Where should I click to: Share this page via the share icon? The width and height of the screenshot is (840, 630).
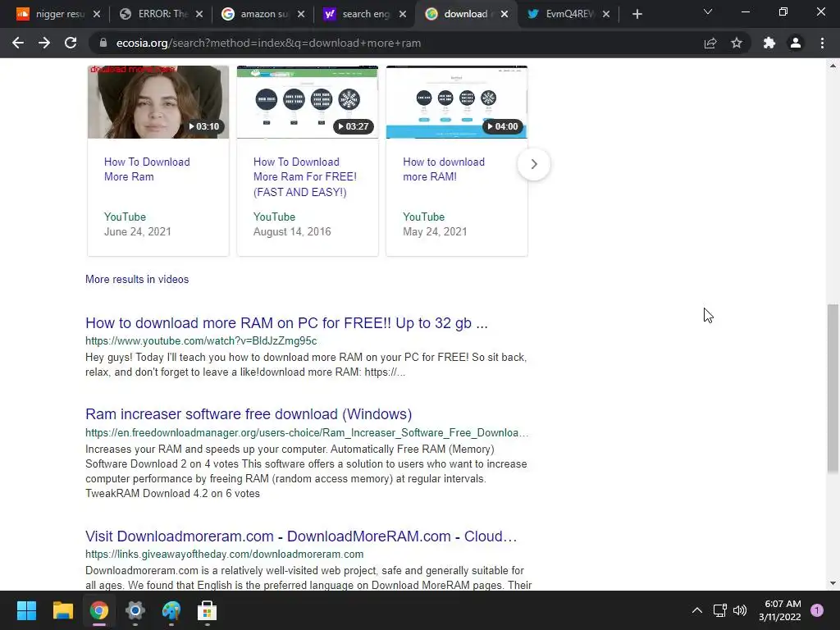pyautogui.click(x=710, y=43)
